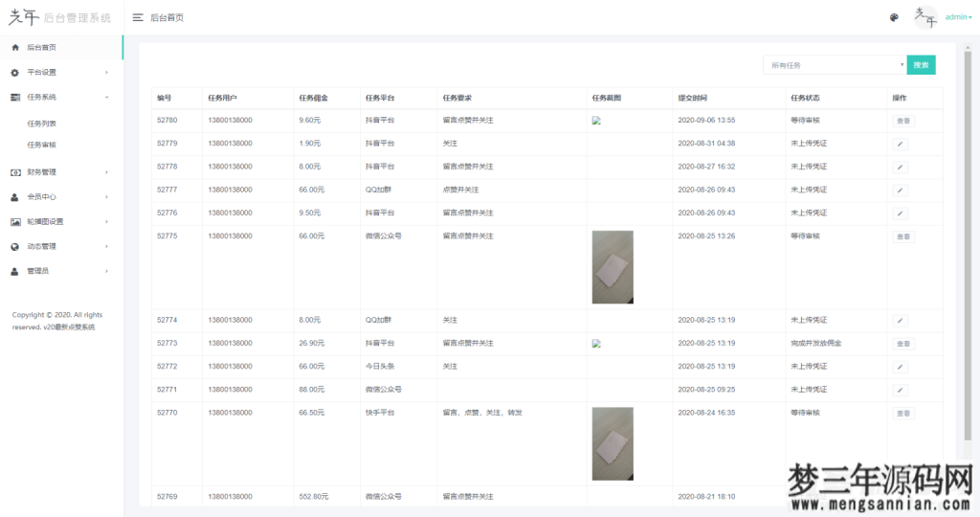This screenshot has width=980, height=517.
Task: Click broken image icon in row 52773
Action: [x=596, y=344]
